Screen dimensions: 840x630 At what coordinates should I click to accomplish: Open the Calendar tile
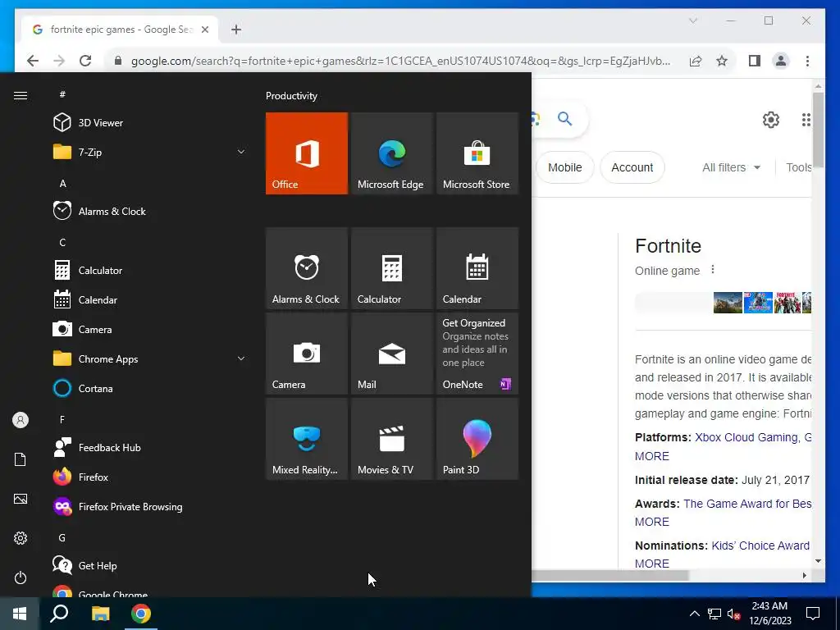click(477, 268)
